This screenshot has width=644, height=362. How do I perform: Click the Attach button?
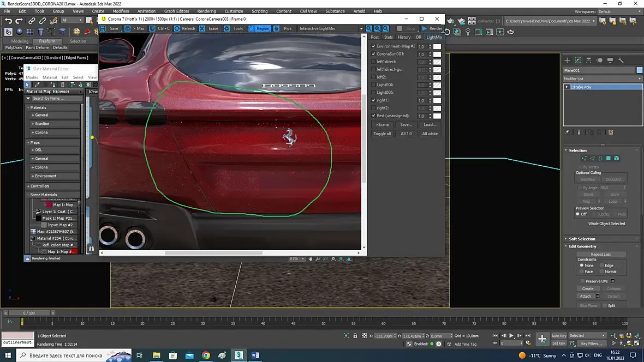(x=585, y=296)
